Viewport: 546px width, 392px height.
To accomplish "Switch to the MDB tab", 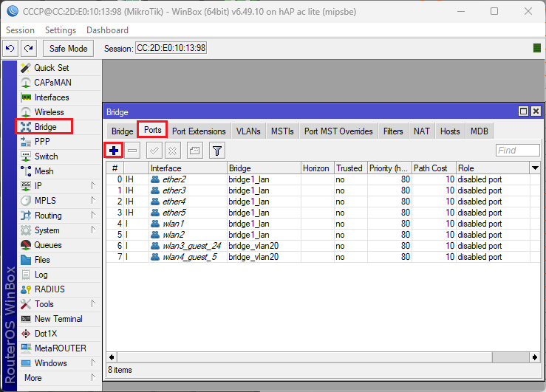I will [480, 131].
